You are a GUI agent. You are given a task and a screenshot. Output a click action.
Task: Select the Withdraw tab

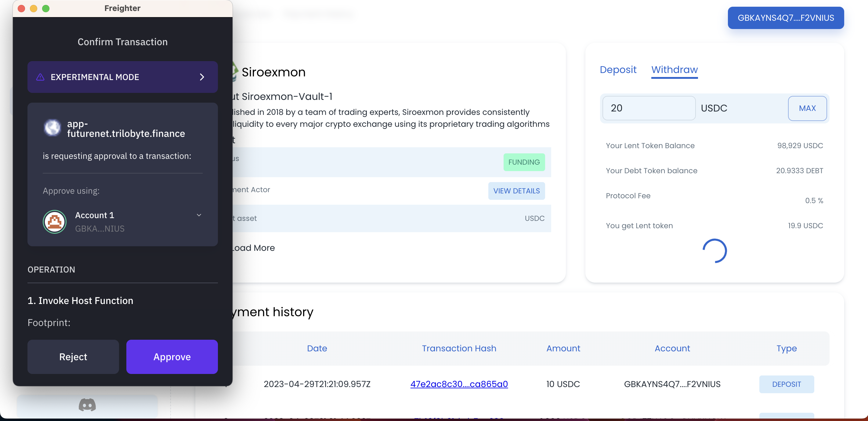674,69
